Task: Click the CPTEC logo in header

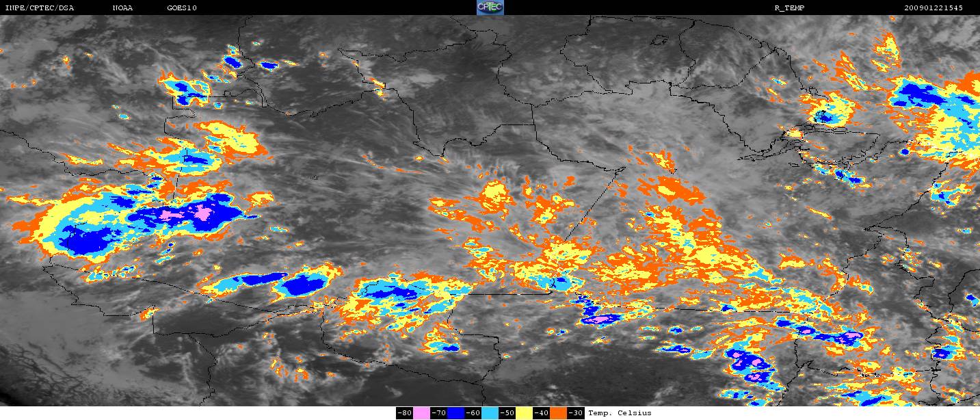Action: click(x=490, y=8)
